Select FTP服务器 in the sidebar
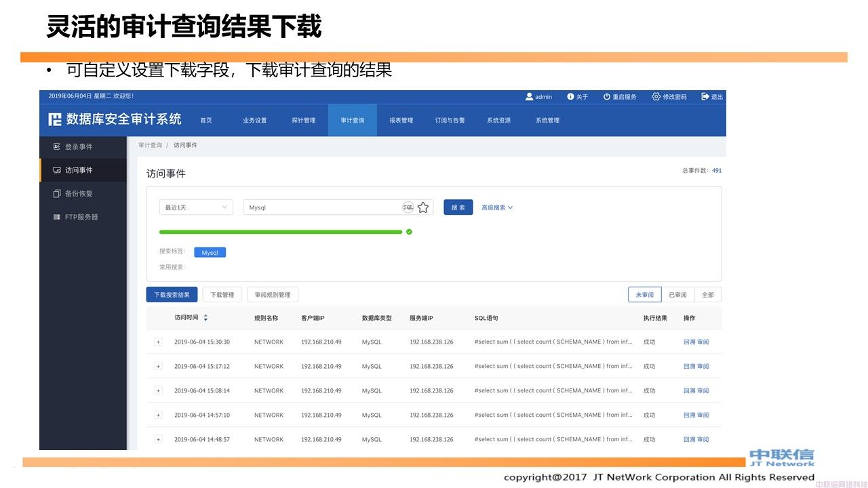The height and width of the screenshot is (488, 868). [83, 217]
